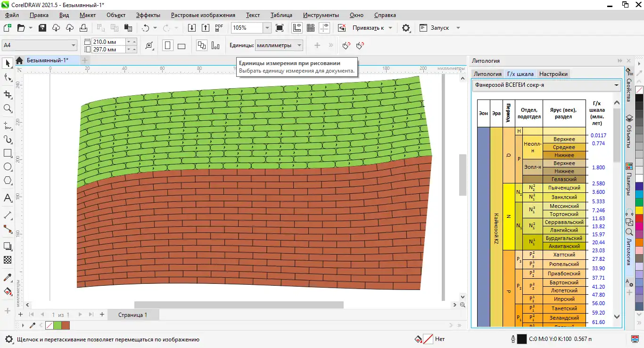
Task: Open the Растровые изображения menu
Action: [203, 15]
